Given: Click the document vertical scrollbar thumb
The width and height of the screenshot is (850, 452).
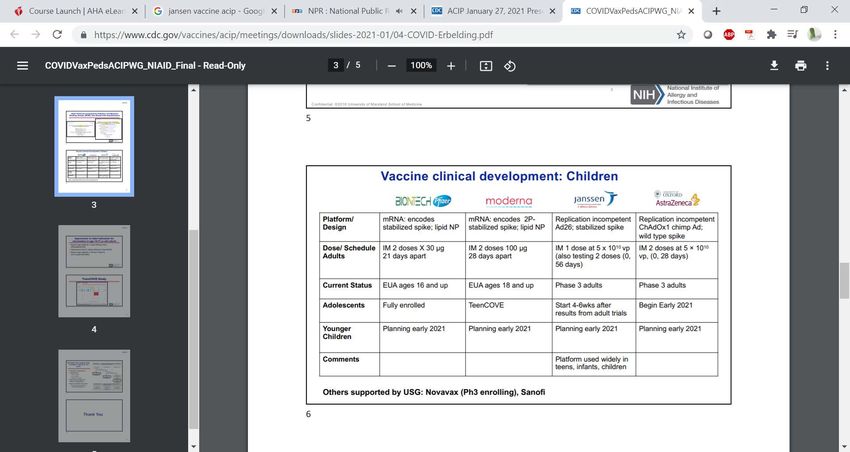Looking at the screenshot, I should [844, 280].
